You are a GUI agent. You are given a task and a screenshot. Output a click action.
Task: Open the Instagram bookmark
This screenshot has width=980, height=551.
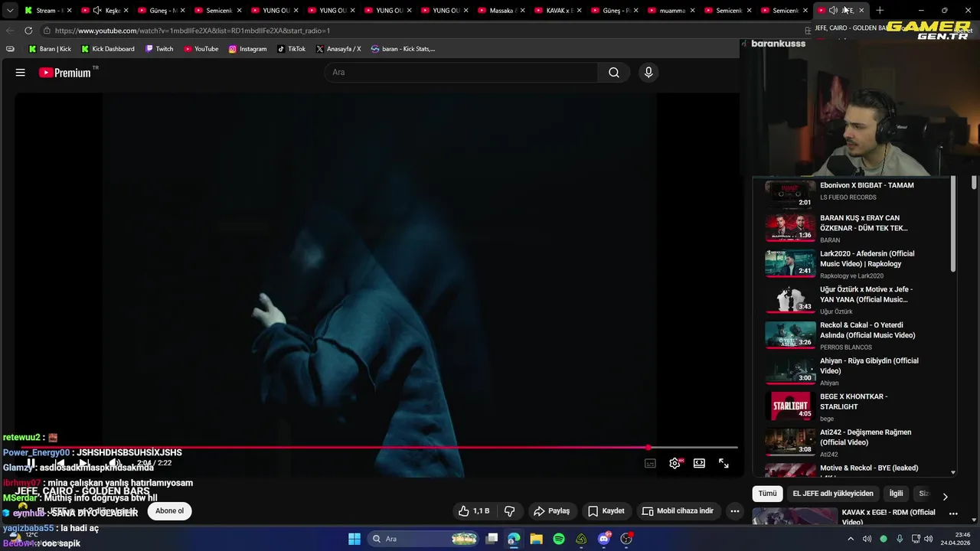[x=247, y=49]
